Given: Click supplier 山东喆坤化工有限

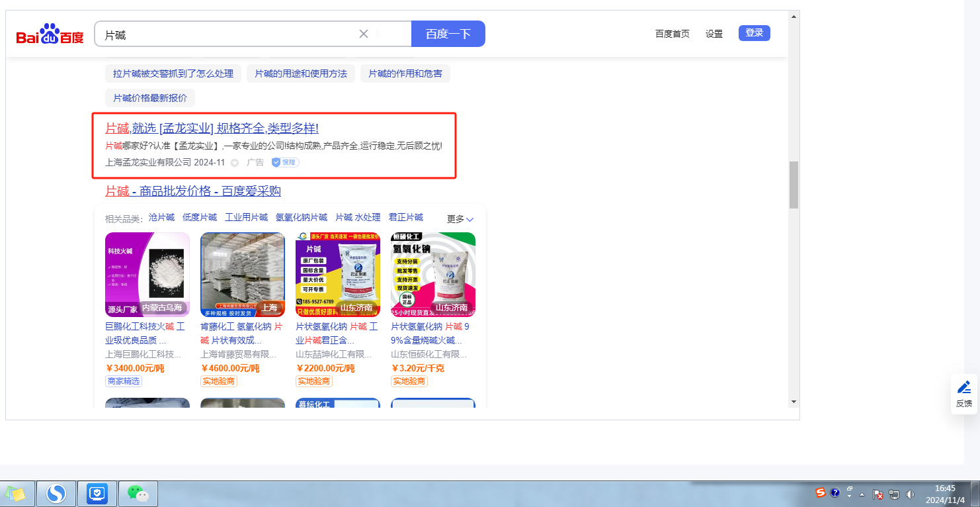Looking at the screenshot, I should click(x=333, y=354).
